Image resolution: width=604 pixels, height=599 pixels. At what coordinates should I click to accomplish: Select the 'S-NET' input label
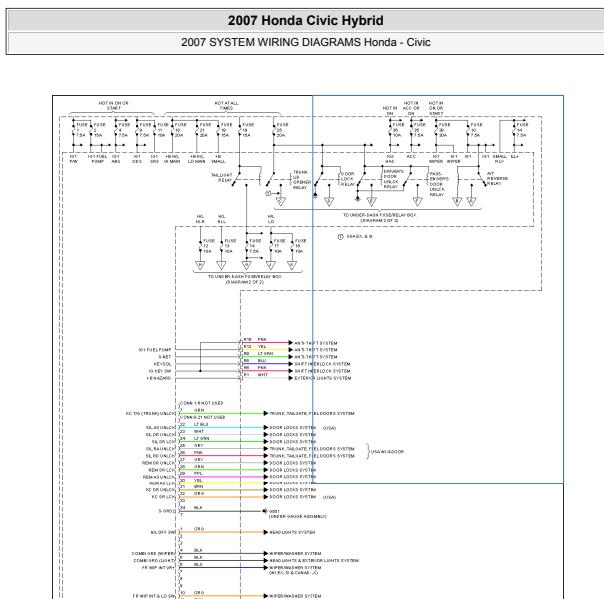[164, 357]
